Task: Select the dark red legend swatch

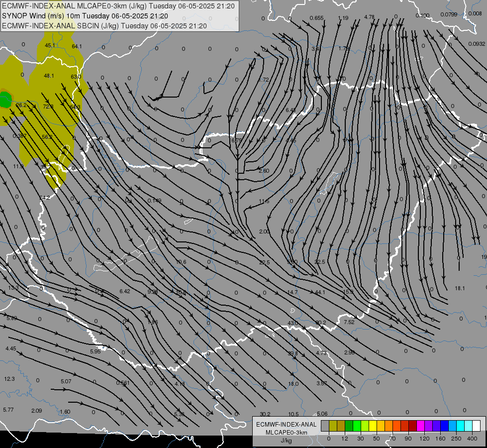Action: click(412, 426)
